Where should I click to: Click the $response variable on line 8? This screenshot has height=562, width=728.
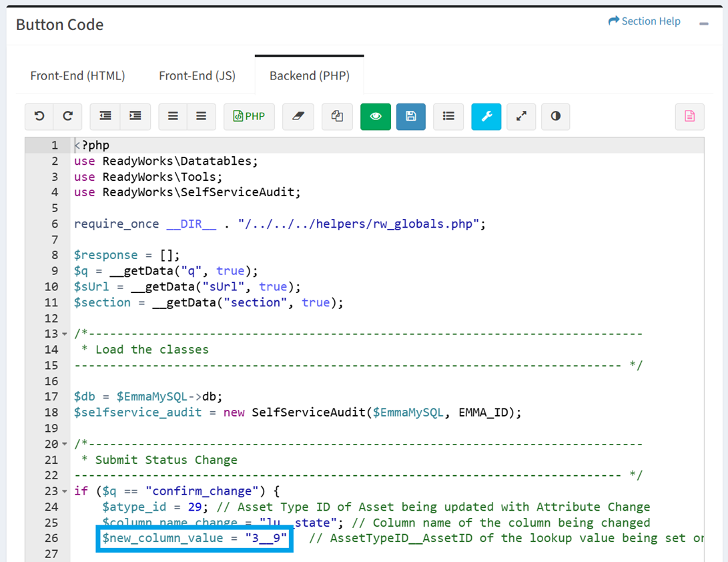106,255
